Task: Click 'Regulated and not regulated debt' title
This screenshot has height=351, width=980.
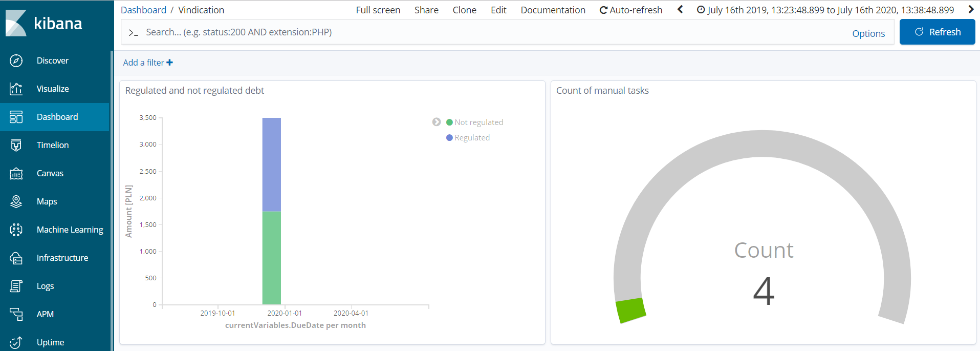Action: tap(194, 91)
